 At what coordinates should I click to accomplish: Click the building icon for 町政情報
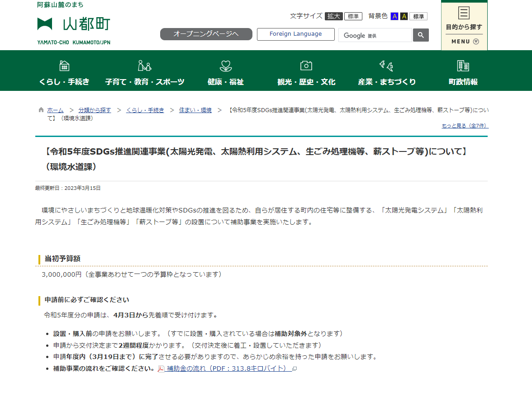coord(463,66)
